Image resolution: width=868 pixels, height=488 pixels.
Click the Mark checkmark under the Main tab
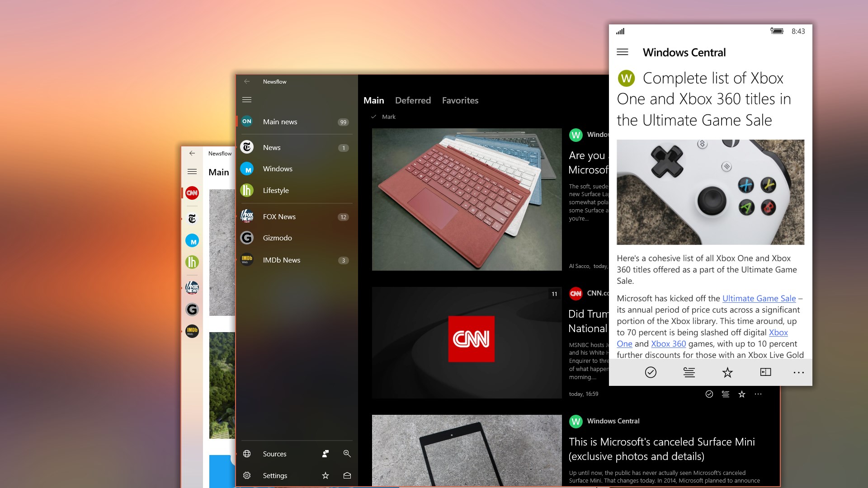pyautogui.click(x=374, y=117)
